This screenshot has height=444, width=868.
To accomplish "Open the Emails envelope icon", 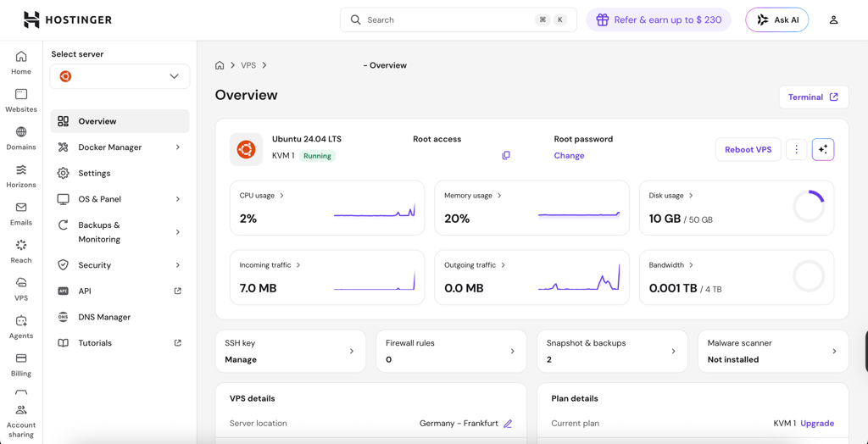I will pyautogui.click(x=21, y=207).
